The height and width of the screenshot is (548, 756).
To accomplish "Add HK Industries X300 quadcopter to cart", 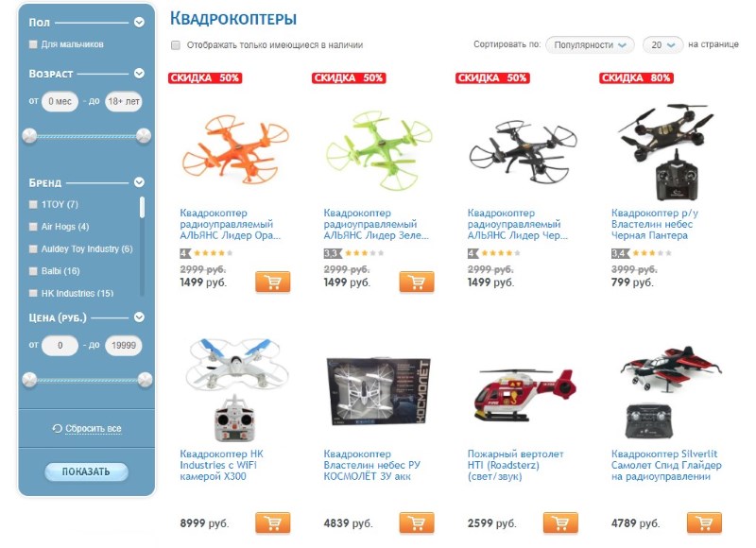I will point(273,522).
